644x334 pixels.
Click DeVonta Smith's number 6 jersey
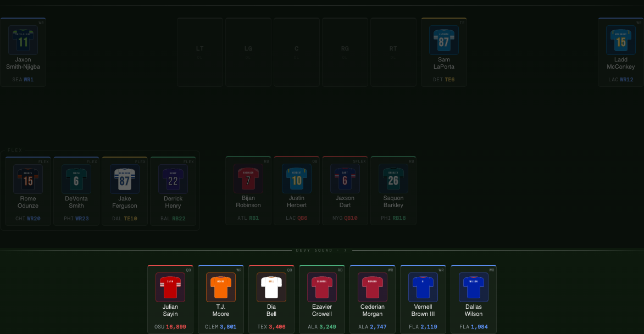click(x=76, y=179)
